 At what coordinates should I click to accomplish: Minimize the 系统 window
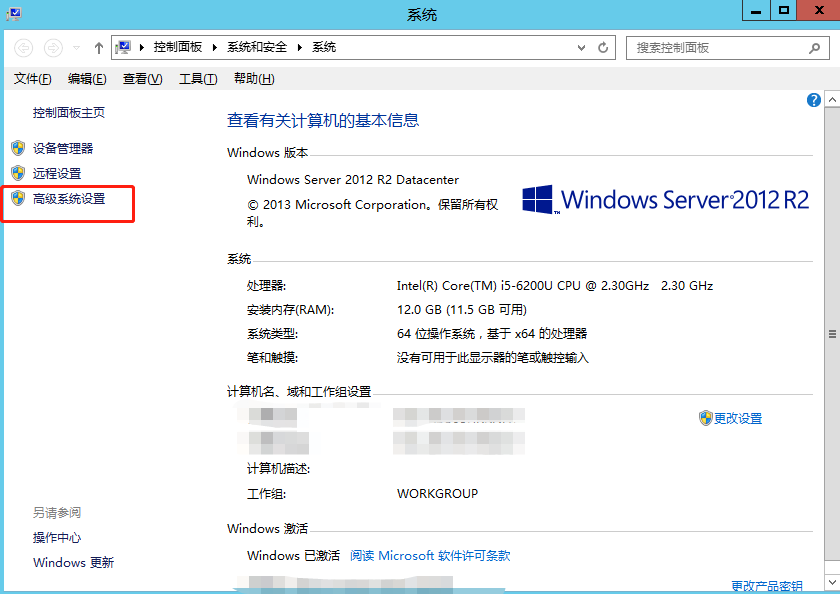756,11
